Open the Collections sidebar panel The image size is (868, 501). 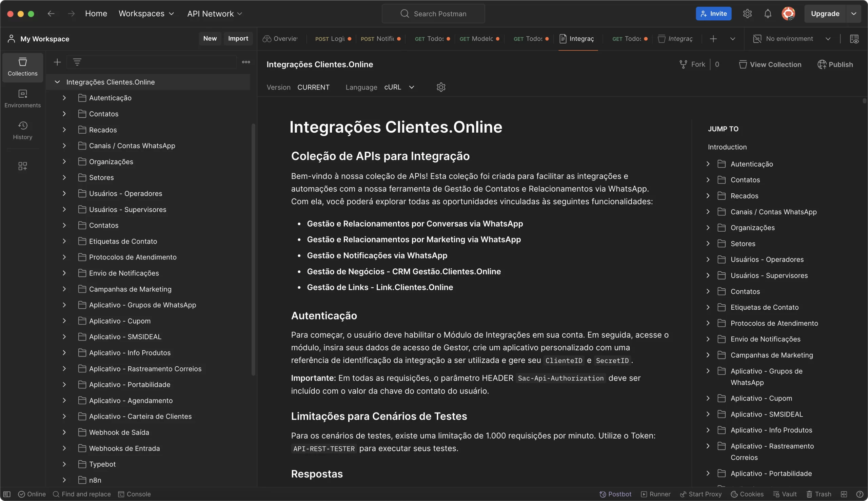tap(22, 67)
